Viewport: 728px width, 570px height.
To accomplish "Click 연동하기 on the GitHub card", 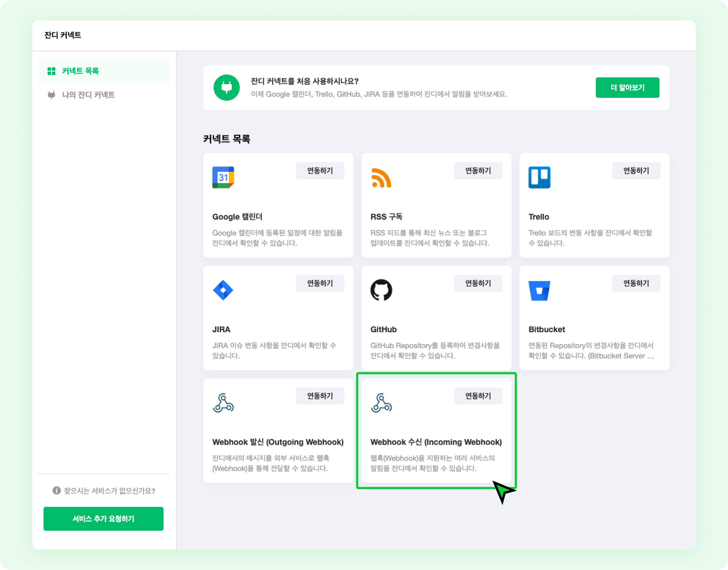I will (478, 283).
